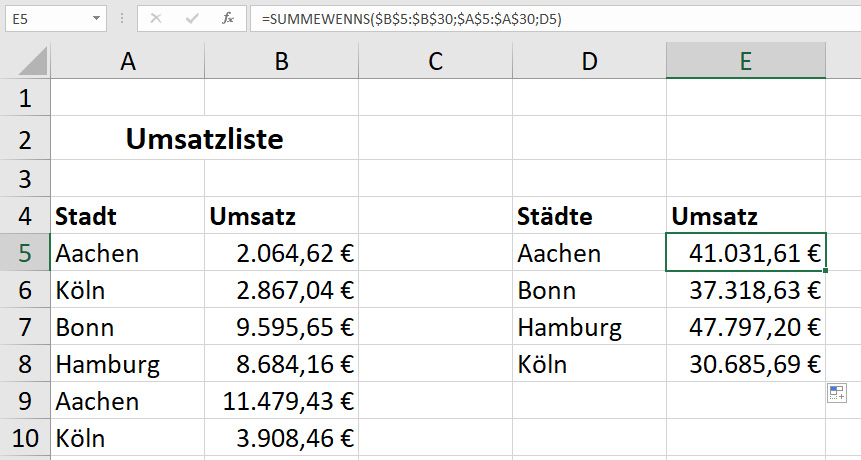Screen dimensions: 861x460
Task: Select the Hamburg cell in column A
Action: click(x=127, y=363)
